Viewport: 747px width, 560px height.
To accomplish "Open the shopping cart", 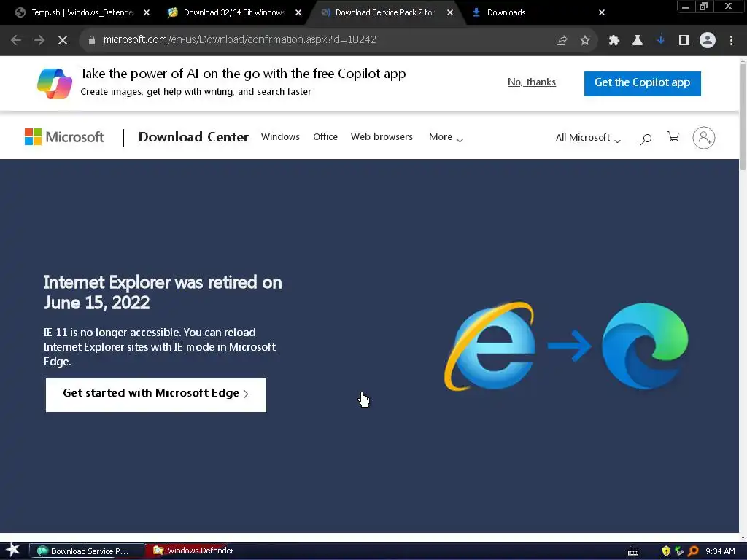I will 673,137.
